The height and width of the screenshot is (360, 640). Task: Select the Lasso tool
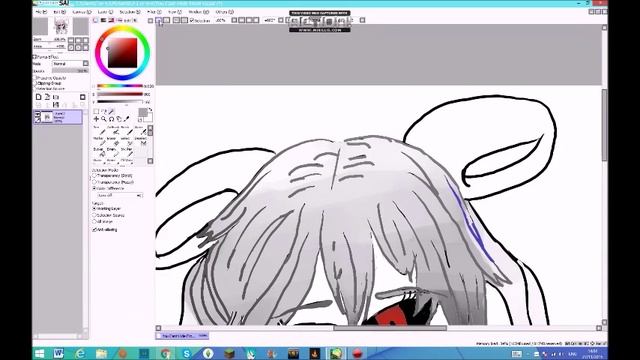[104, 111]
